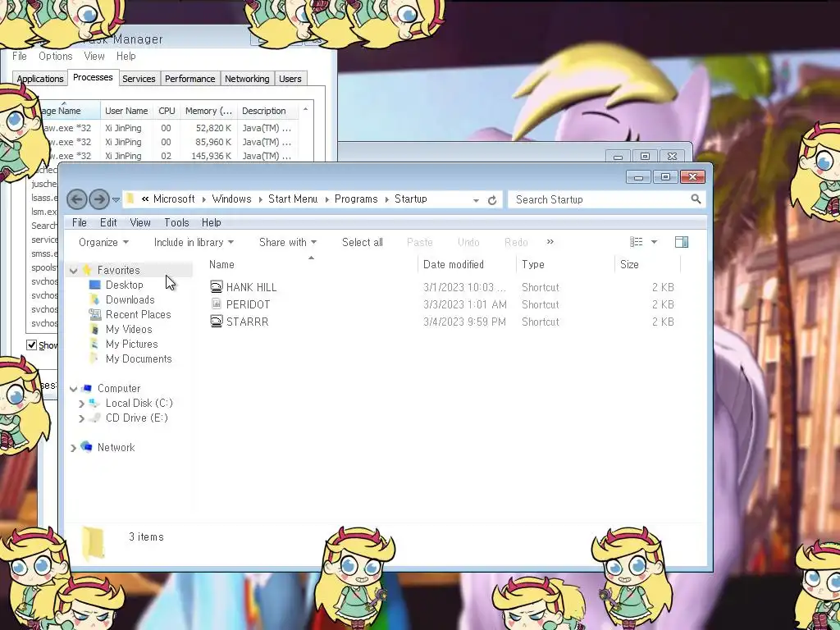The width and height of the screenshot is (840, 630).
Task: Switch to Users tab in Task Manager
Action: tap(290, 79)
